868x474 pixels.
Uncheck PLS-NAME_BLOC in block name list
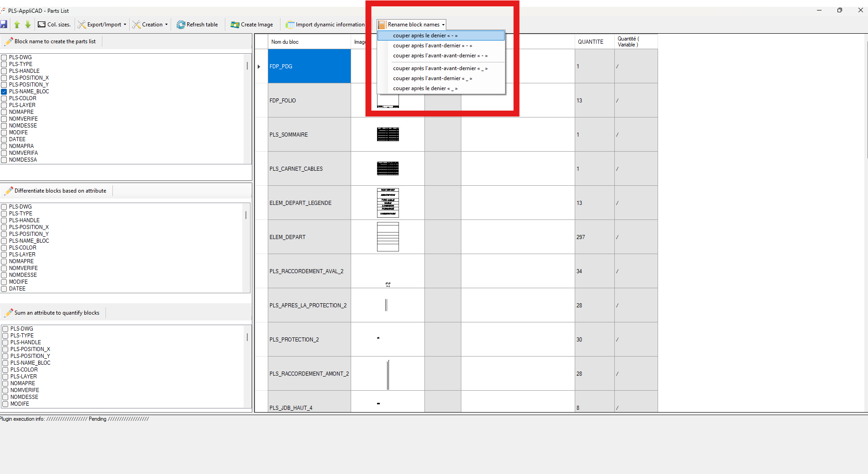pyautogui.click(x=4, y=91)
